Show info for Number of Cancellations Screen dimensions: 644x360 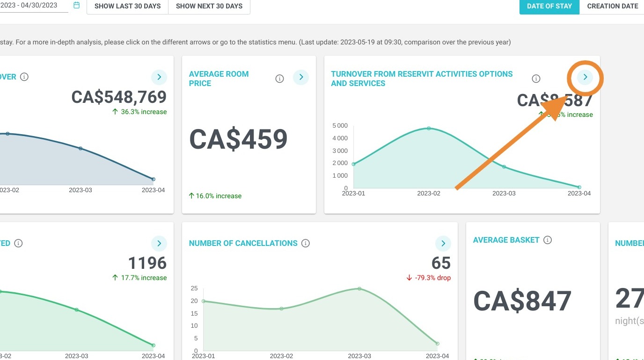click(306, 243)
